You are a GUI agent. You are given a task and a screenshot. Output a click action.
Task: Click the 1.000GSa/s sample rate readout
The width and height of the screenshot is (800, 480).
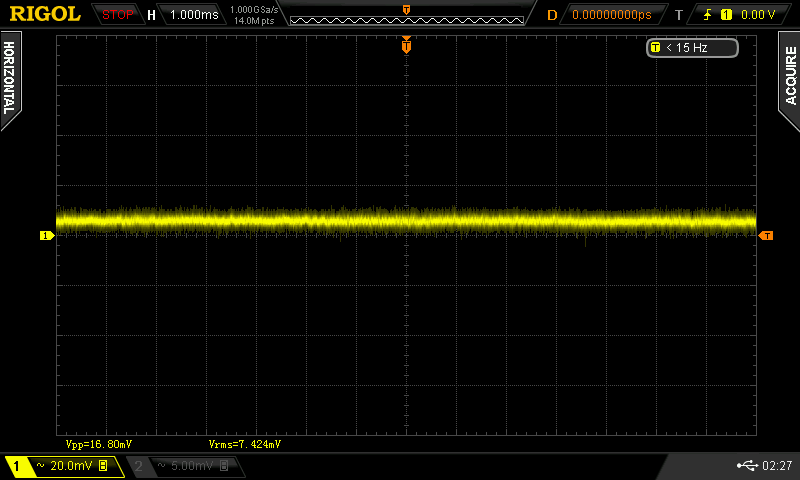(x=254, y=10)
